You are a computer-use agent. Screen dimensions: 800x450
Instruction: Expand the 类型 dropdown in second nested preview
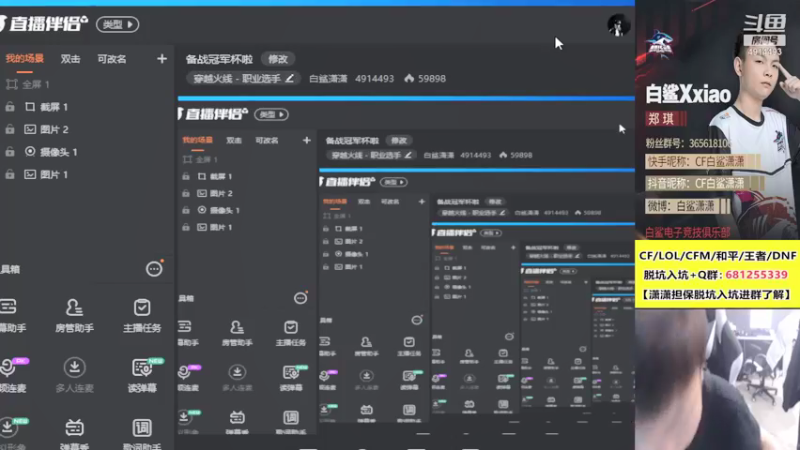394,182
